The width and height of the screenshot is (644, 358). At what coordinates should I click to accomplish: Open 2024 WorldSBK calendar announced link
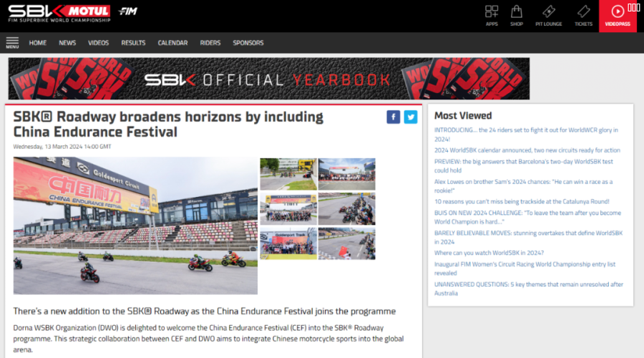coord(527,150)
